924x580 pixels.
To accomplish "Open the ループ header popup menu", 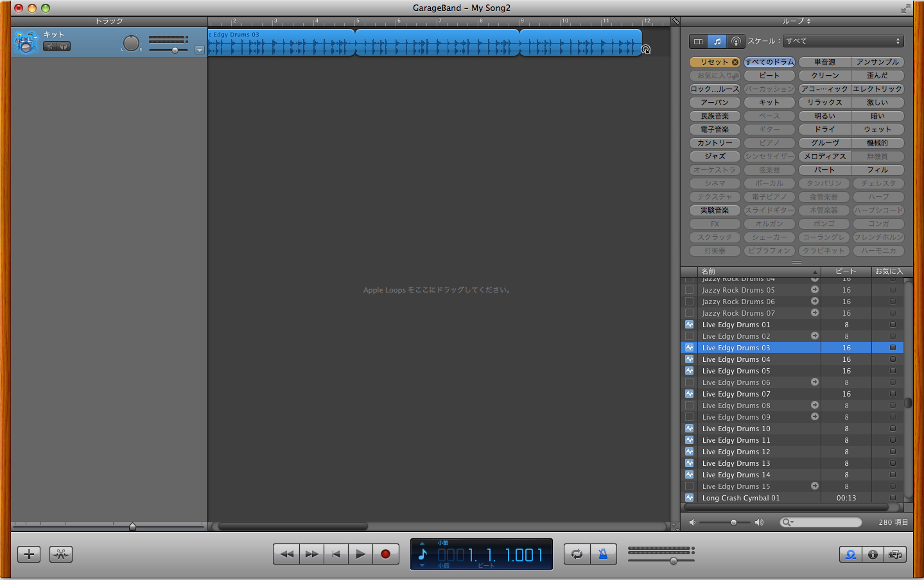I will [x=796, y=21].
